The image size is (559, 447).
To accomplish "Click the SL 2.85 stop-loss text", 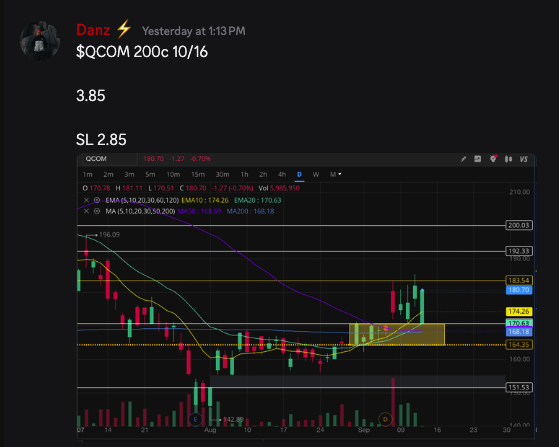I will (x=101, y=139).
